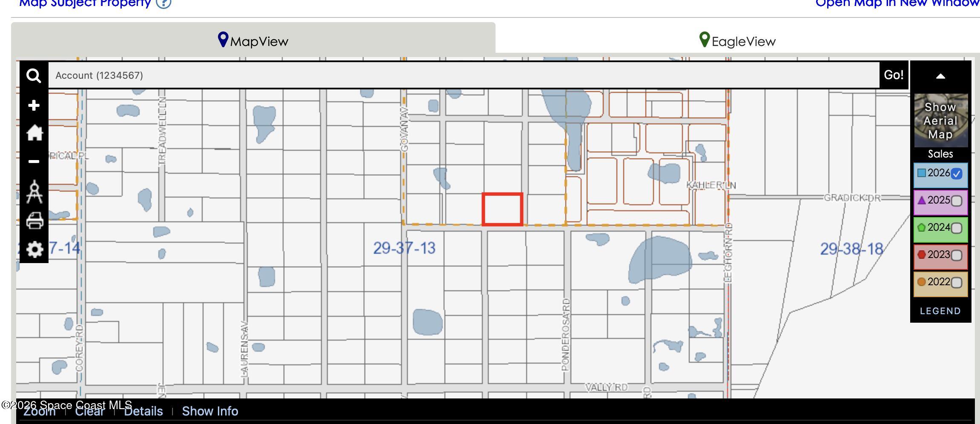This screenshot has height=424, width=980.
Task: Click the 2024 green pentagon legend symbol
Action: pos(921,227)
